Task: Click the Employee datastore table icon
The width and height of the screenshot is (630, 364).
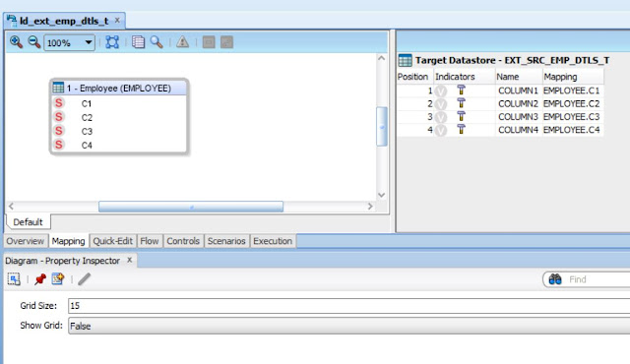Action: coord(58,88)
